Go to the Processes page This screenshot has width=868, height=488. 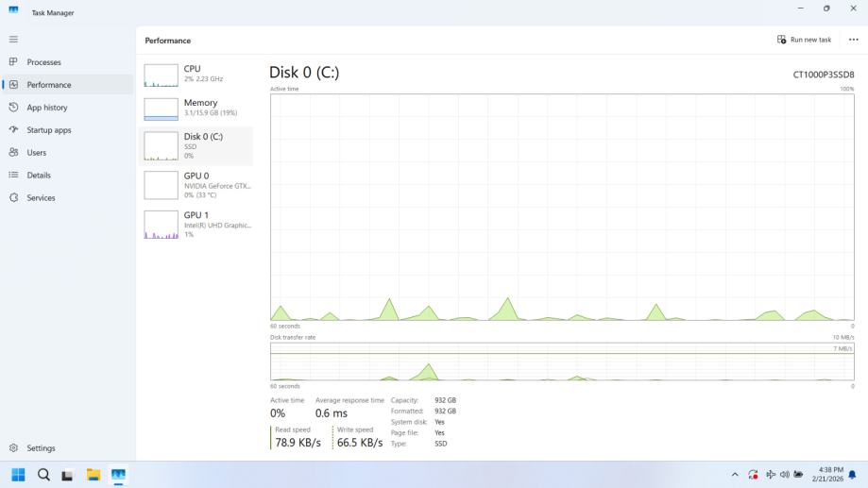pyautogui.click(x=43, y=62)
